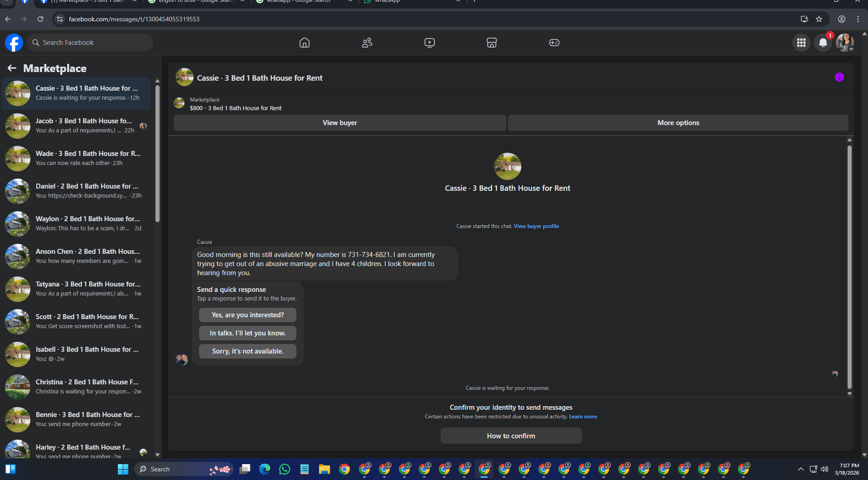Open Anson Chen conversation
Viewport: 868px width, 480px height.
coord(76,256)
